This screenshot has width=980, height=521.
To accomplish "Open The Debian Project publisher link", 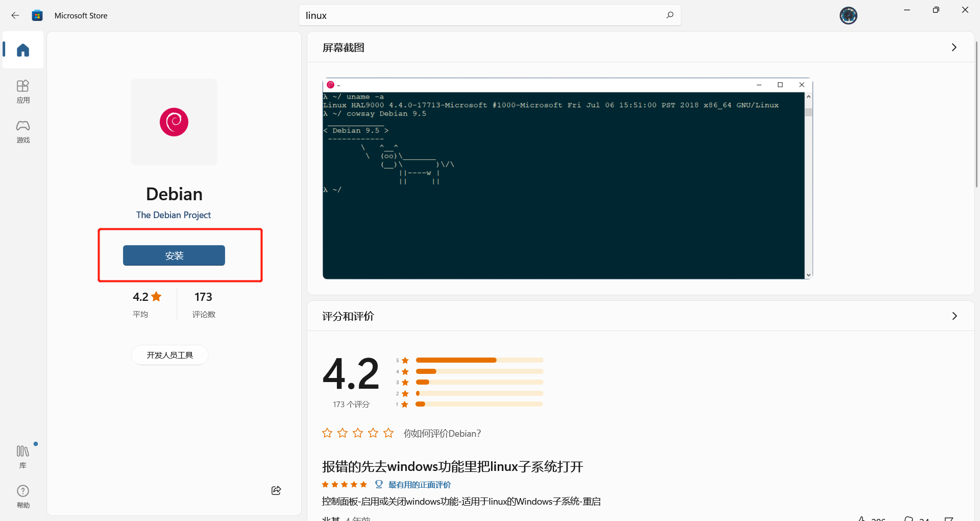I will click(174, 215).
